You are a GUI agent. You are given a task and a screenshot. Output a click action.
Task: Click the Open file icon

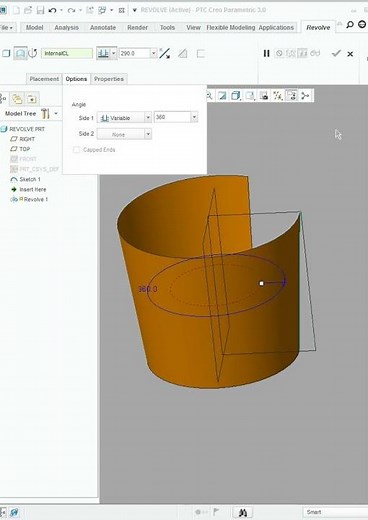28,10
